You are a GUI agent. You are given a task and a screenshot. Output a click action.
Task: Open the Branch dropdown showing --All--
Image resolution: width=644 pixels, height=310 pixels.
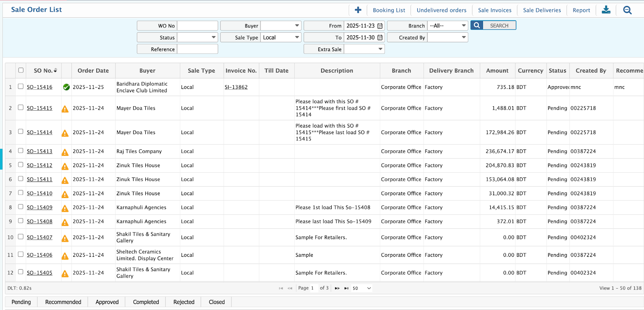click(448, 26)
